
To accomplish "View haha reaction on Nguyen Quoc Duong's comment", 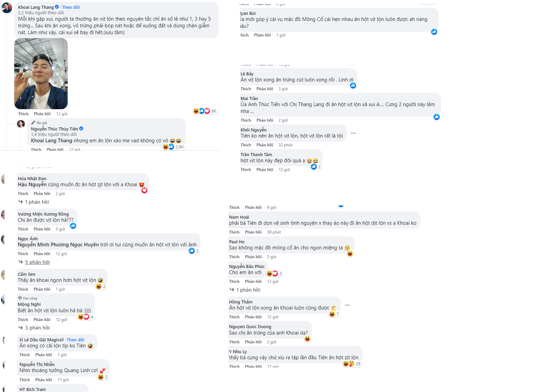I will 307,339.
